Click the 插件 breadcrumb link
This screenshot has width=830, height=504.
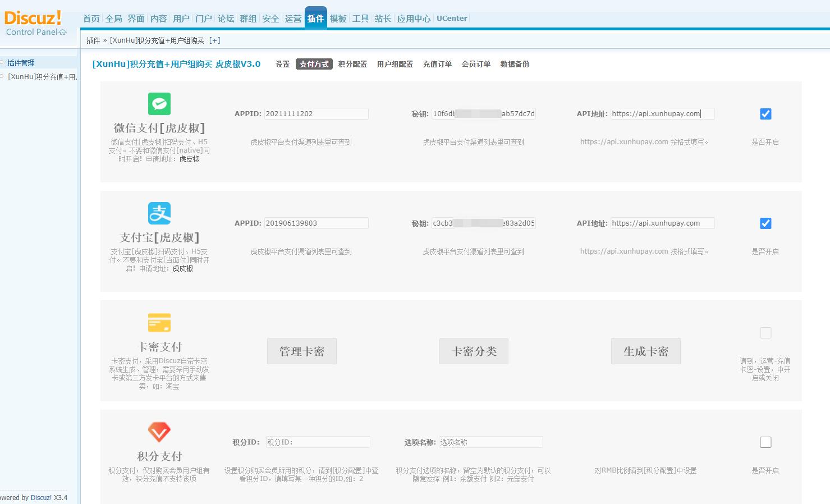click(x=93, y=40)
